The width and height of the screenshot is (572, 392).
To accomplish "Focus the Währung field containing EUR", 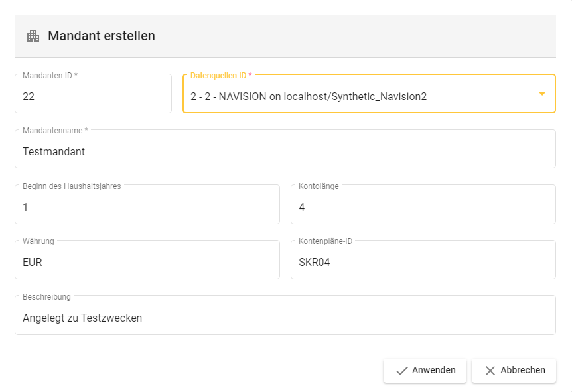I will (x=147, y=262).
